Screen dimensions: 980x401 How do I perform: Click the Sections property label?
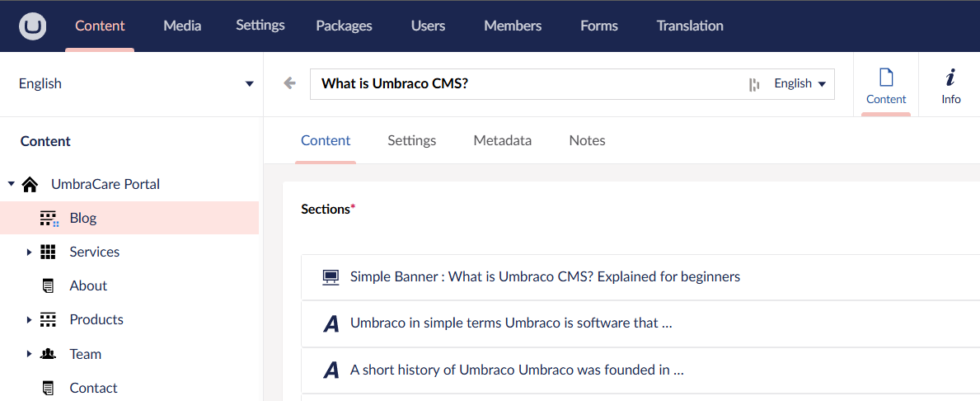(327, 209)
